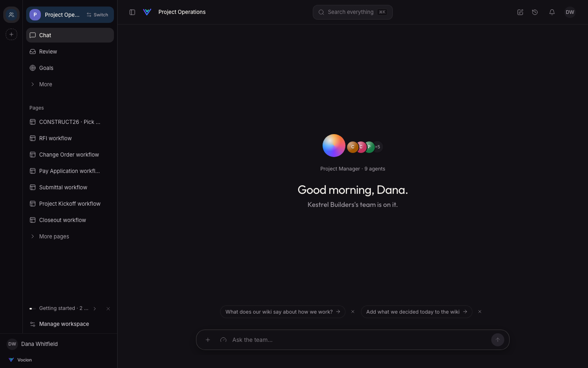
Task: Expand the More navigation section
Action: (x=70, y=84)
